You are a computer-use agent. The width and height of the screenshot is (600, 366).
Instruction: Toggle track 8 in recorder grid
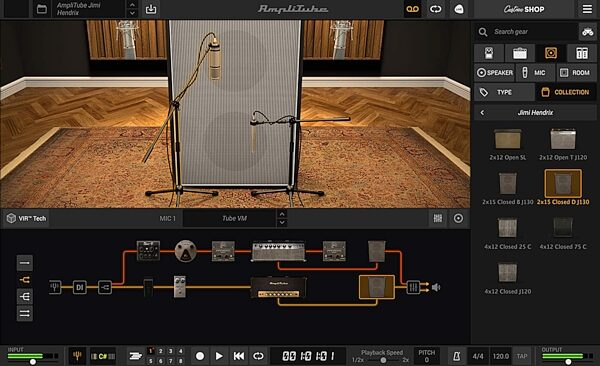click(x=181, y=361)
